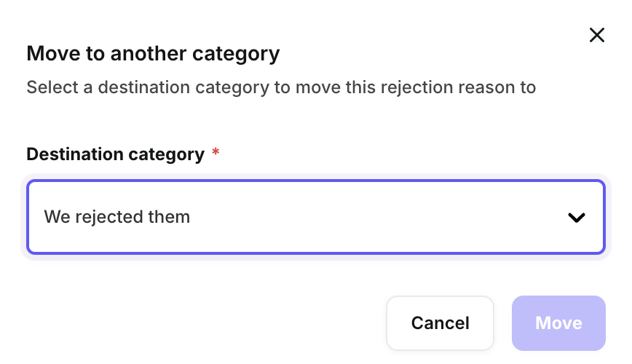Open the Destination category dropdown
The width and height of the screenshot is (632, 364).
[315, 217]
